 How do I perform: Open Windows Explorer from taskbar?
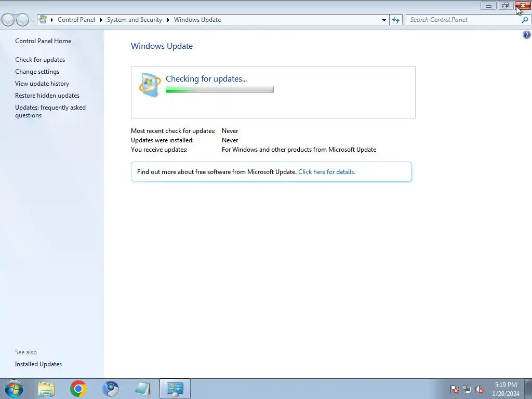click(46, 389)
